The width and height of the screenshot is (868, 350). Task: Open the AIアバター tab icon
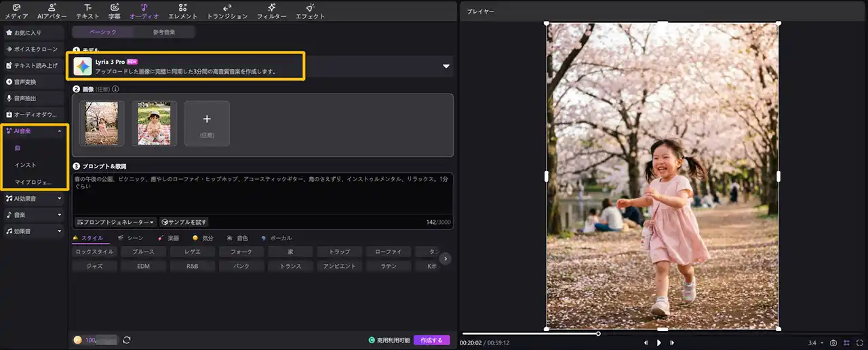point(52,7)
